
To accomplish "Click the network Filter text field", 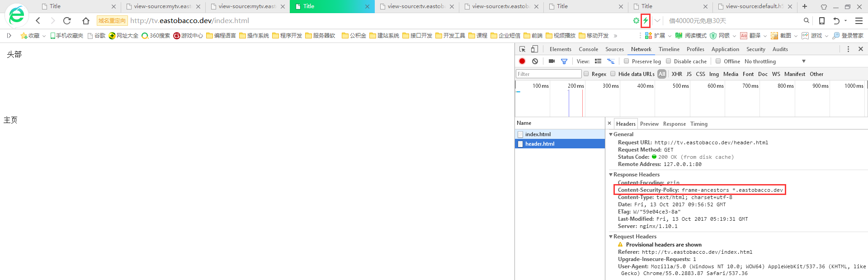I will click(x=548, y=74).
